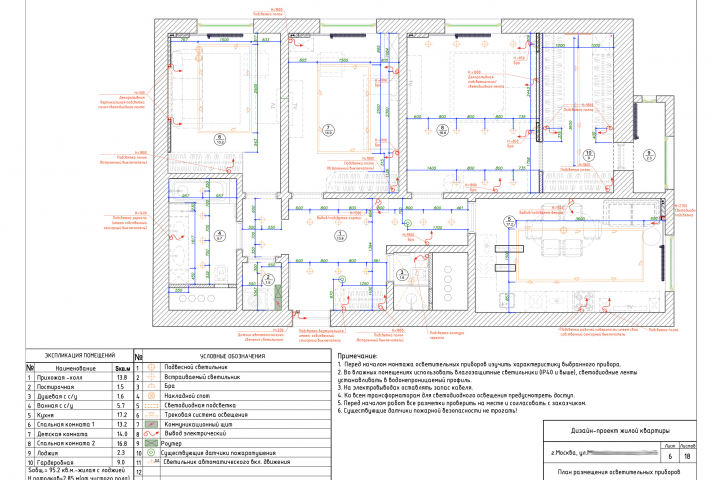
Task: Click the 'Подвесной светильник' legend label
Action: [196, 367]
